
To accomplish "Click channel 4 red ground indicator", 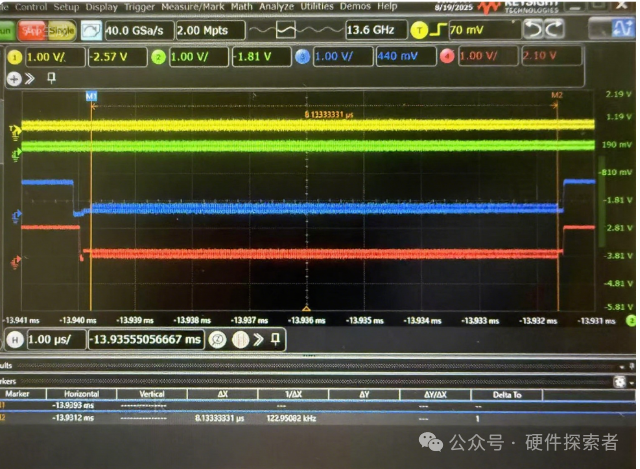I will 16,262.
